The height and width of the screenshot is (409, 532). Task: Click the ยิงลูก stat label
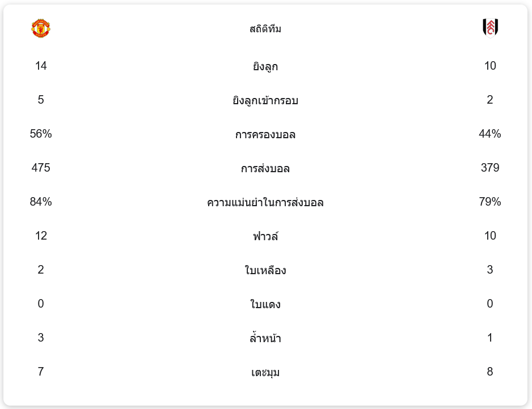(x=265, y=67)
